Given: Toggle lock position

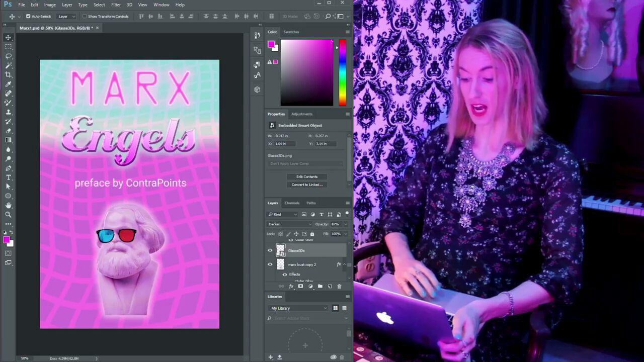Looking at the screenshot, I should (296, 234).
